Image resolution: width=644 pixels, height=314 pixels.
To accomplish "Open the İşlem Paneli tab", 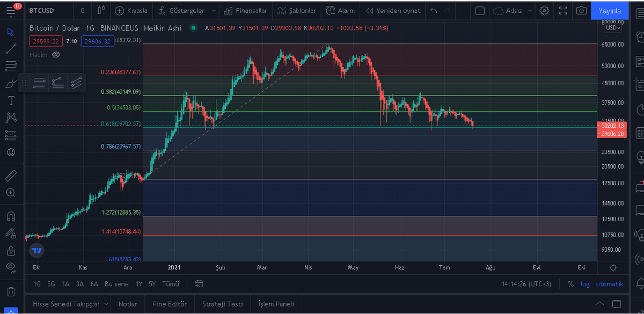I will (x=276, y=304).
